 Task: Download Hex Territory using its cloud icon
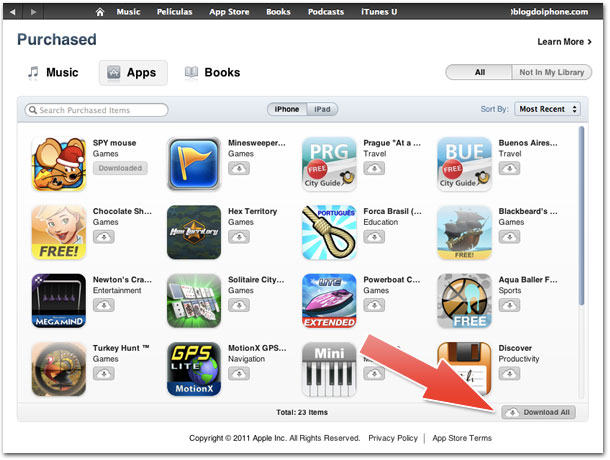(x=239, y=237)
